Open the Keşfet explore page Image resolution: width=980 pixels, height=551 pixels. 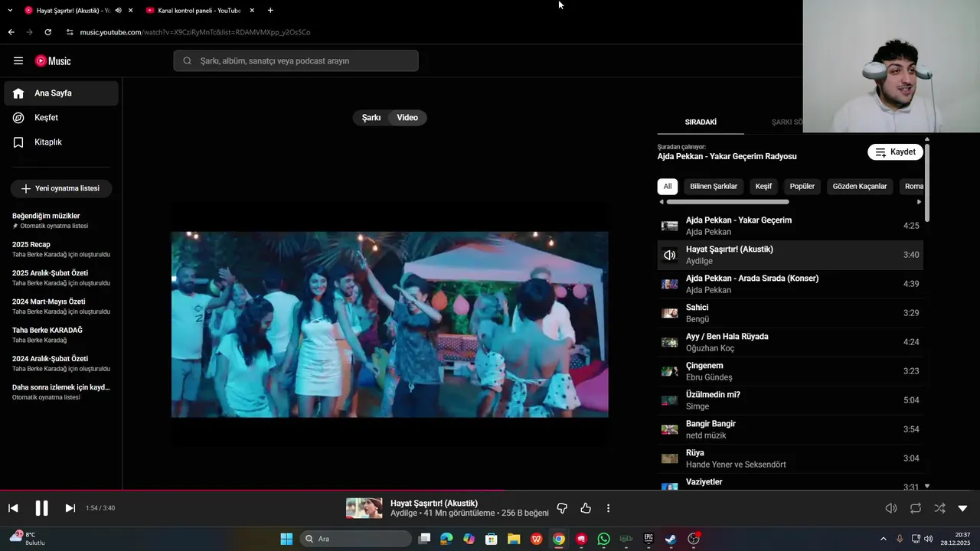61,118
